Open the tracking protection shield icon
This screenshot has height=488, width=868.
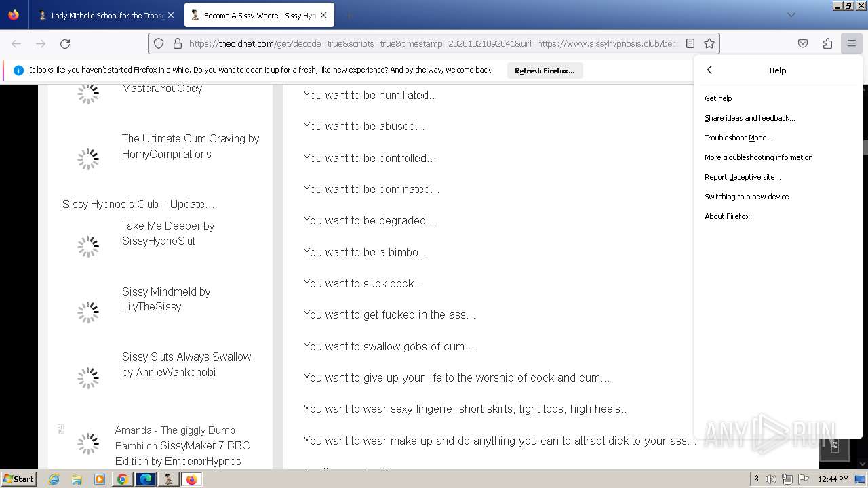pyautogui.click(x=159, y=43)
